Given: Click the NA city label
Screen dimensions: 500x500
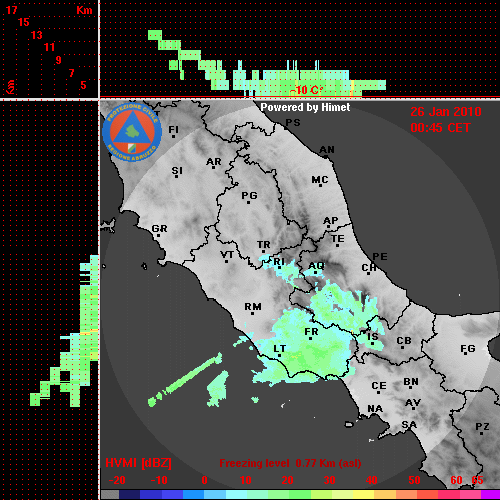Looking at the screenshot, I should click(x=375, y=408).
